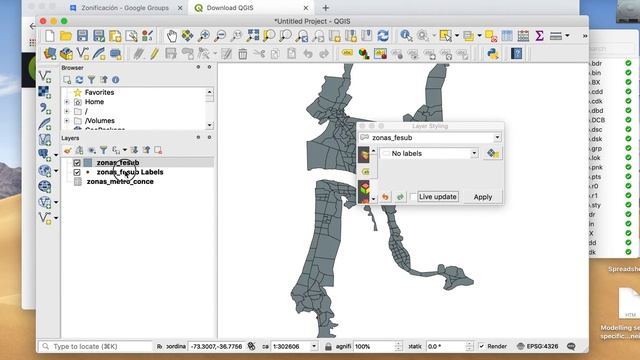640x360 pixels.
Task: Open the layer selector dropdown showing zonas_fesub
Action: click(x=430, y=138)
